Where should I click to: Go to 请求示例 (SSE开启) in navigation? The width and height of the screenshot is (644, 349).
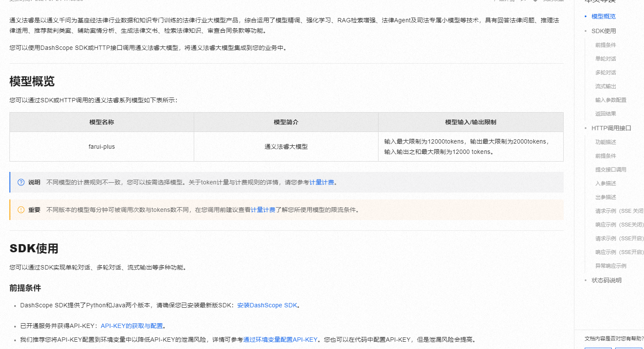click(x=620, y=238)
